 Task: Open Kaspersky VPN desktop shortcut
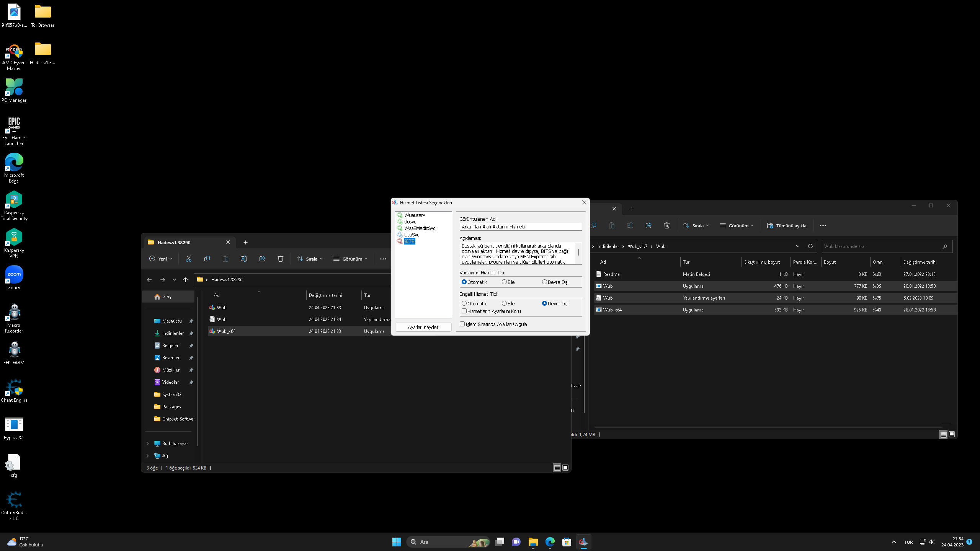coord(14,243)
